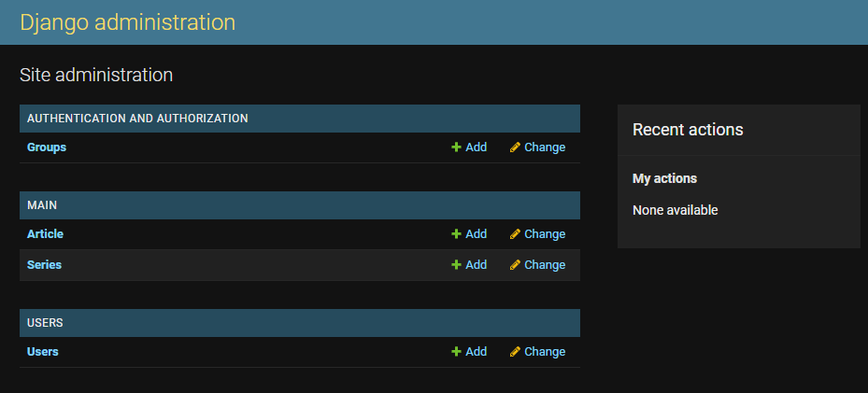Image resolution: width=868 pixels, height=393 pixels.
Task: Click the green plus icon in Users row
Action: (x=456, y=352)
